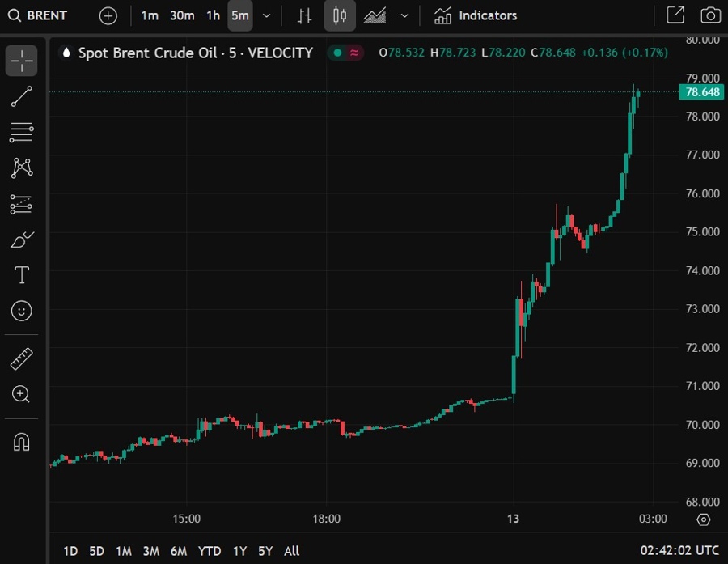Viewport: 728px width, 564px height.
Task: Toggle the bars chart style
Action: [304, 15]
